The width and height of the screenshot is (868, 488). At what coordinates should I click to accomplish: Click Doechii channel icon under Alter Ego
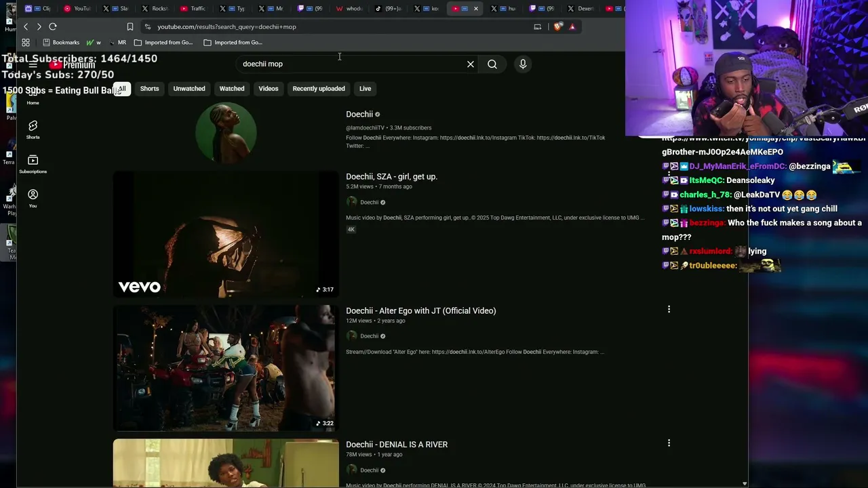click(x=351, y=336)
